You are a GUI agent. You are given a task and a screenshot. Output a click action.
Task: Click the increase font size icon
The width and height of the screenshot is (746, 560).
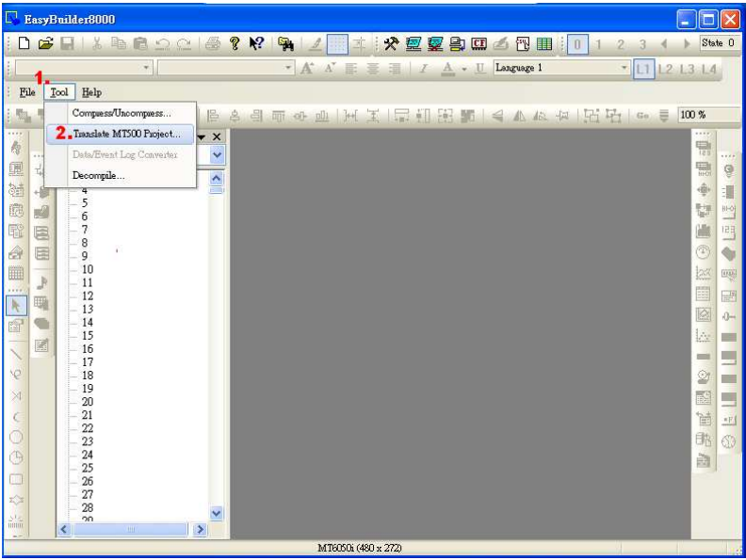tap(307, 69)
